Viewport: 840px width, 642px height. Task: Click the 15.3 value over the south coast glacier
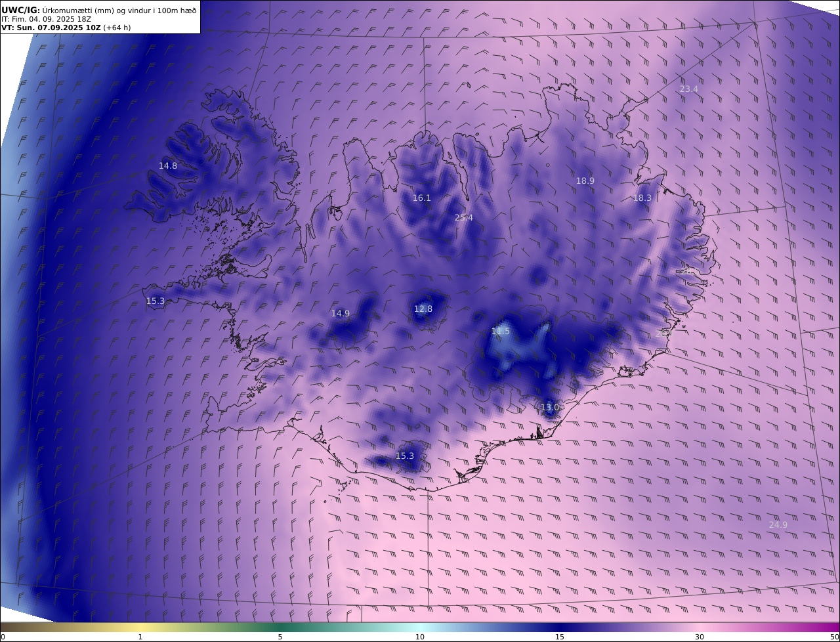pos(405,456)
